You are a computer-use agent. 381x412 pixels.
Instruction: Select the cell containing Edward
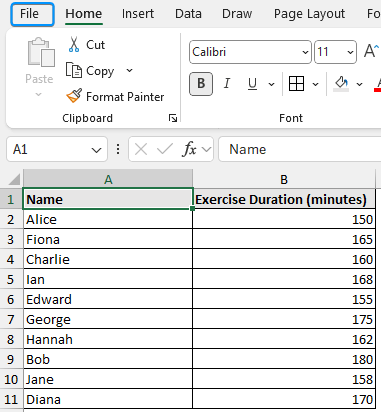tap(108, 299)
